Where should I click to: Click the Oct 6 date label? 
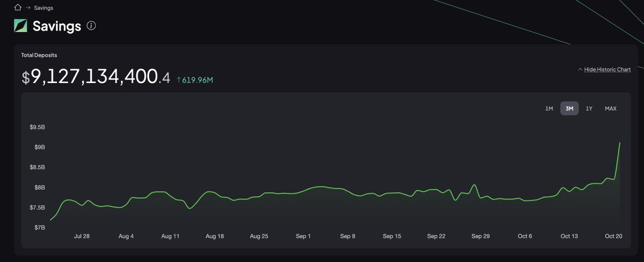525,236
